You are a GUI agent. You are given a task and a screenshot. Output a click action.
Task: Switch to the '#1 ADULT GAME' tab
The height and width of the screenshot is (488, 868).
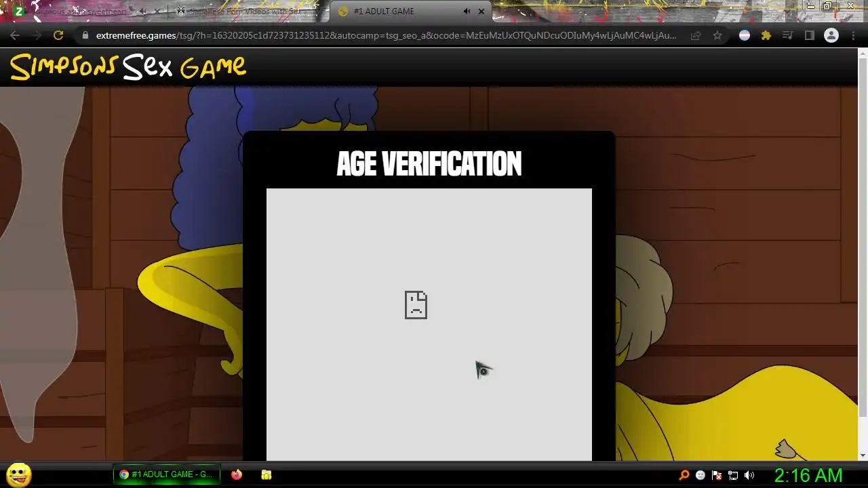tap(411, 12)
